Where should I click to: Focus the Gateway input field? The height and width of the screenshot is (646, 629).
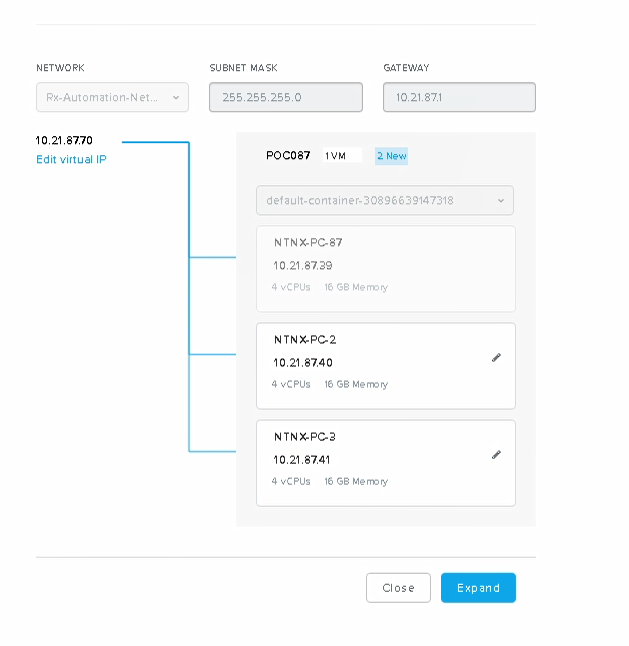tap(459, 97)
